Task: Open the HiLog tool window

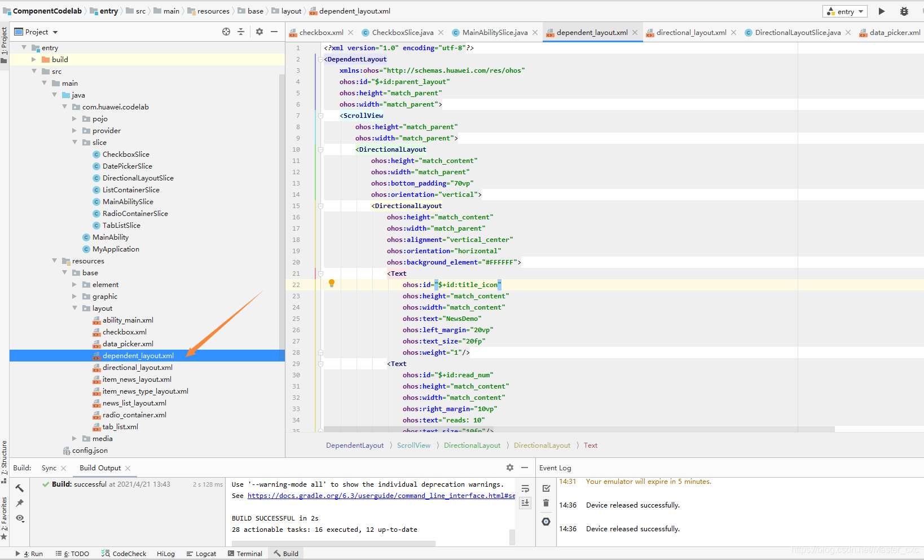Action: 166,554
